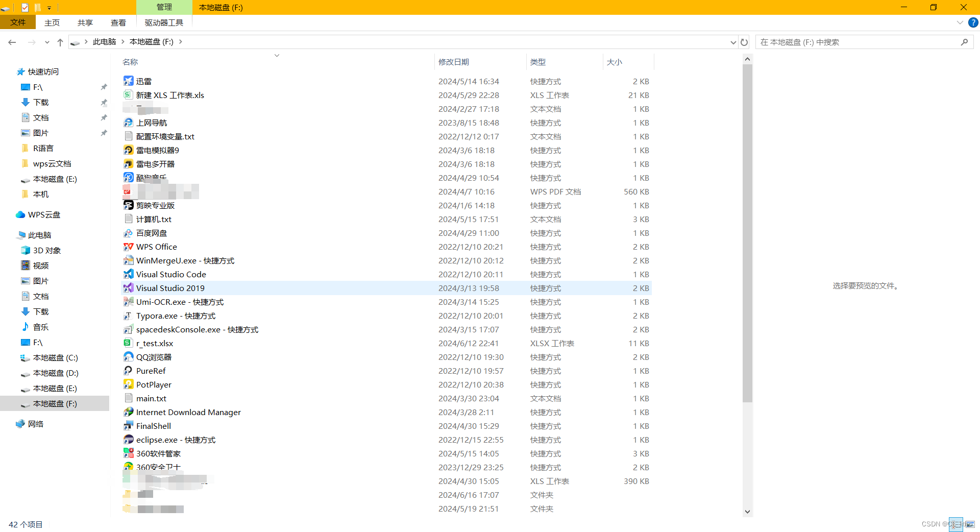Expand the breadcrumb chevron after 本地磁盘 (F:)

click(x=181, y=42)
